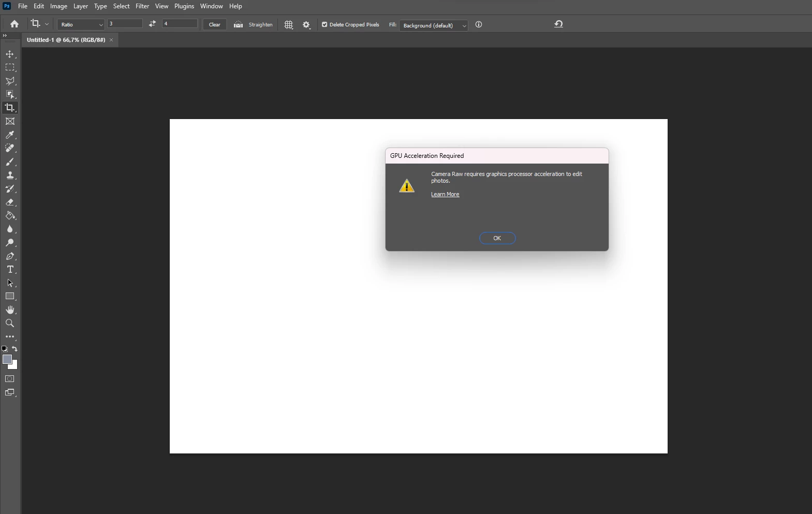Select the Dodge tool
This screenshot has width=812, height=514.
pyautogui.click(x=10, y=243)
